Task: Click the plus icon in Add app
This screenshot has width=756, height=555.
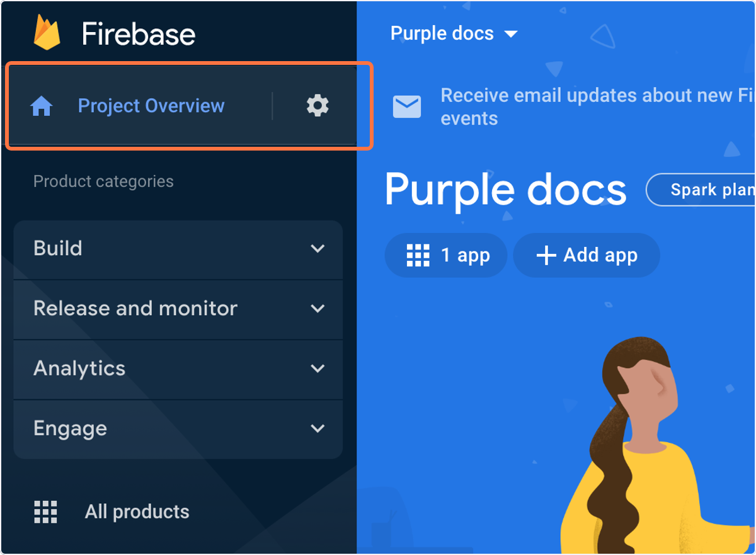Action: (x=546, y=256)
